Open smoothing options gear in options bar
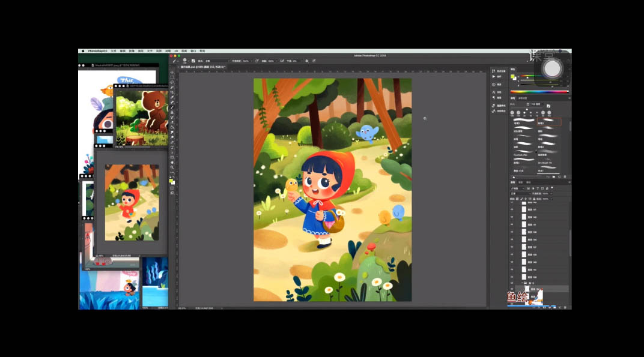This screenshot has width=644, height=357. (x=307, y=61)
